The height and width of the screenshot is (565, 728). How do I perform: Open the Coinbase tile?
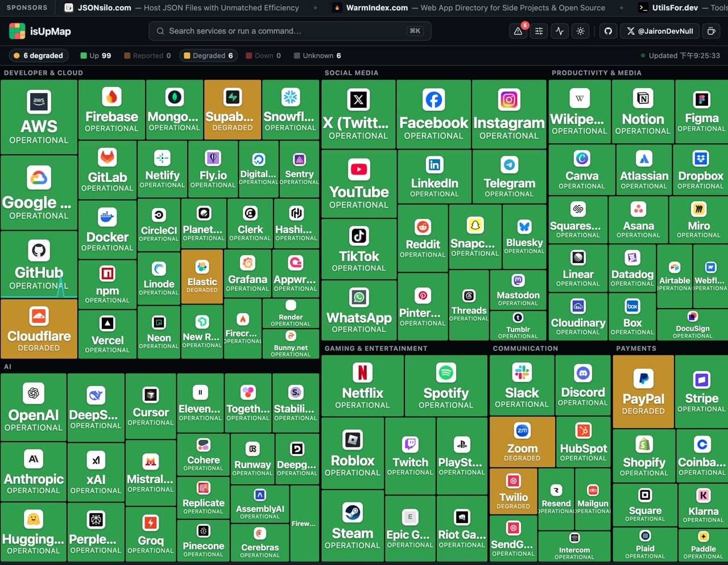[702, 456]
